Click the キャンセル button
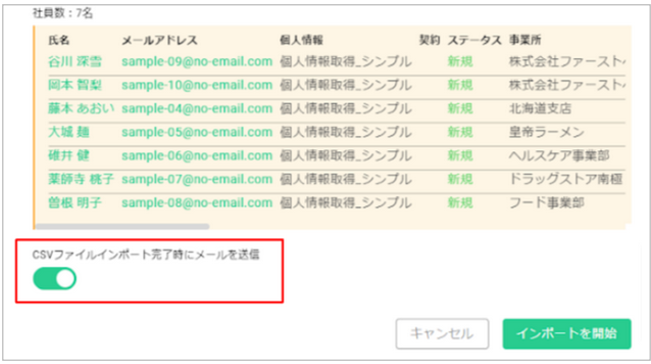Image resolution: width=651 pixels, height=364 pixels. 442,334
